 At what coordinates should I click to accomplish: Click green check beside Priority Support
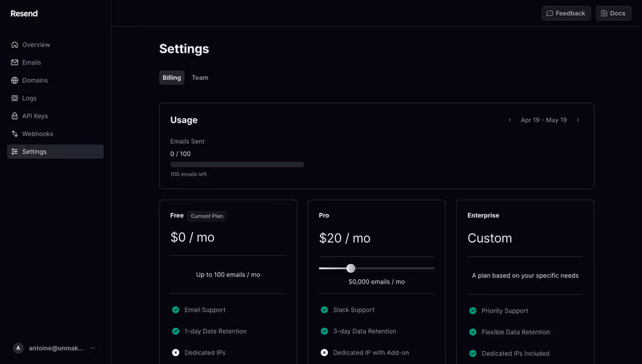click(x=473, y=311)
